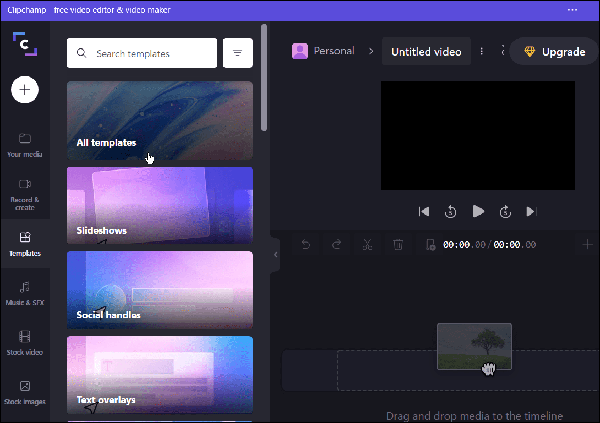Play the video preview
This screenshot has height=423, width=600.
click(x=478, y=211)
